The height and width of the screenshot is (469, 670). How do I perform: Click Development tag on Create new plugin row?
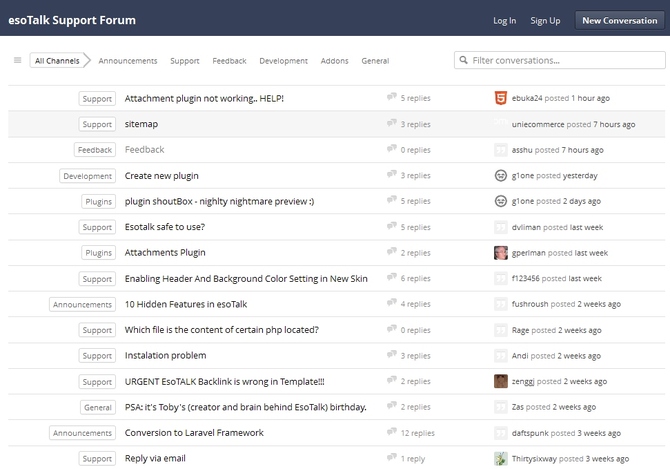88,176
